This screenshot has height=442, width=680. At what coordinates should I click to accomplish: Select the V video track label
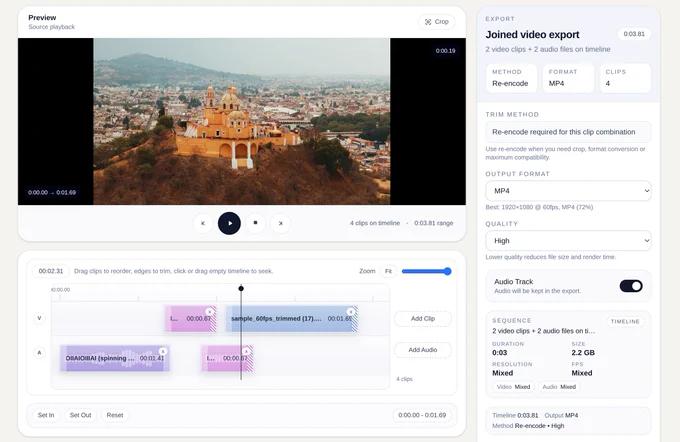click(x=39, y=318)
